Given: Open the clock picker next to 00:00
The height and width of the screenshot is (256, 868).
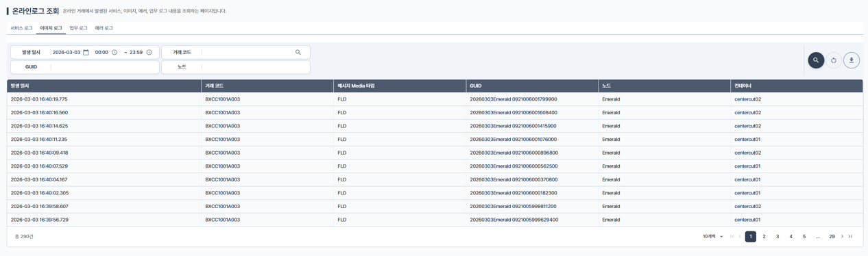Looking at the screenshot, I should coord(114,53).
